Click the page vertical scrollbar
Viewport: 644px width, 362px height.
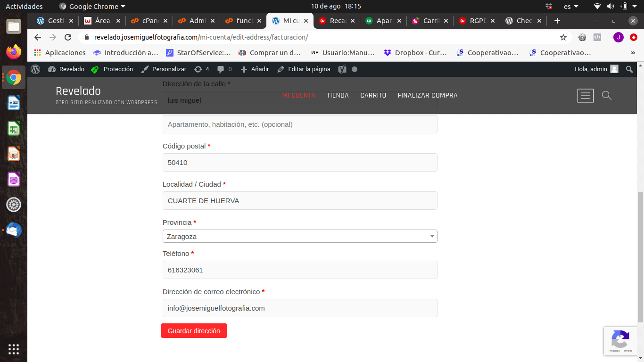coord(640,257)
